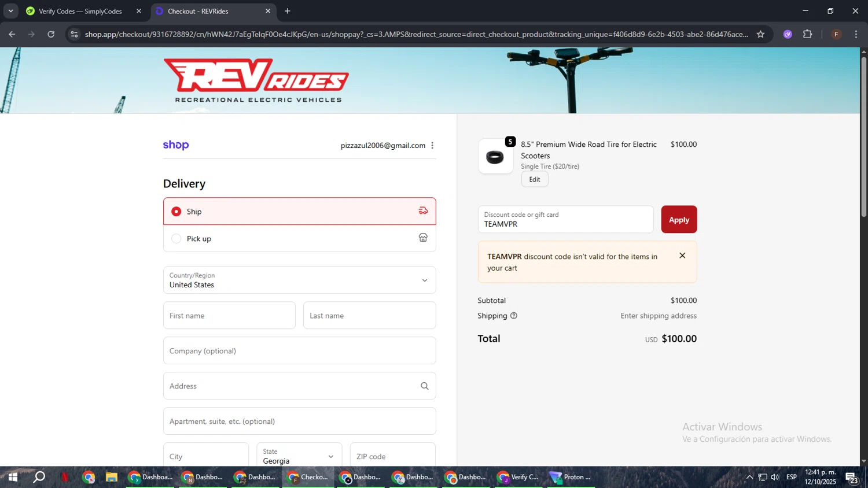Screen dimensions: 868x488
Task: Show hidden system tray icons
Action: 749,477
